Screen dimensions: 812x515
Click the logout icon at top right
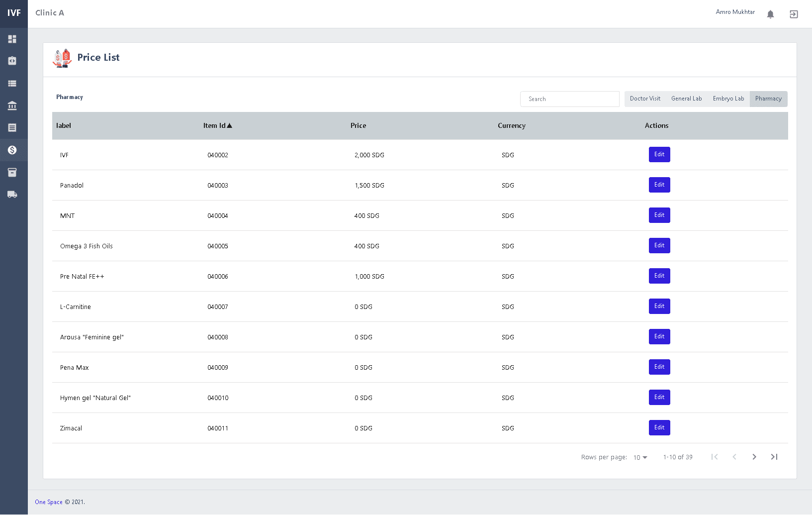pyautogui.click(x=794, y=14)
